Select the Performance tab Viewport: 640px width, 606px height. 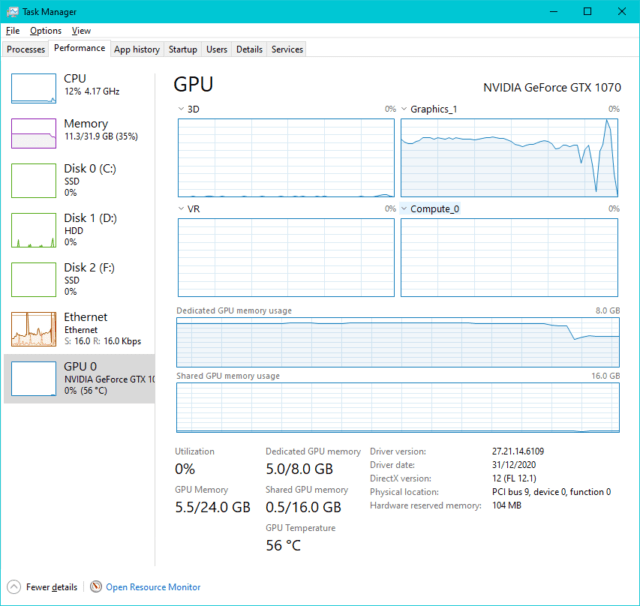click(x=80, y=48)
